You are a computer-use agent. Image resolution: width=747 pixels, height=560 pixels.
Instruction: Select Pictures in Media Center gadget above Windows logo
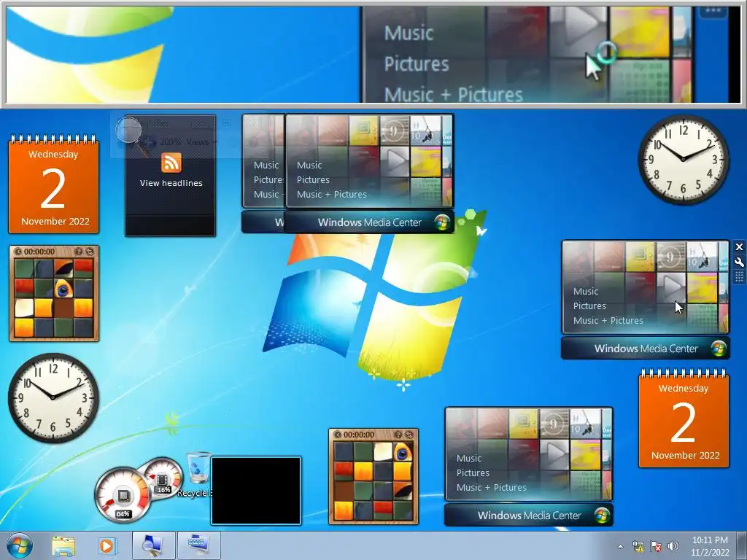(x=313, y=180)
